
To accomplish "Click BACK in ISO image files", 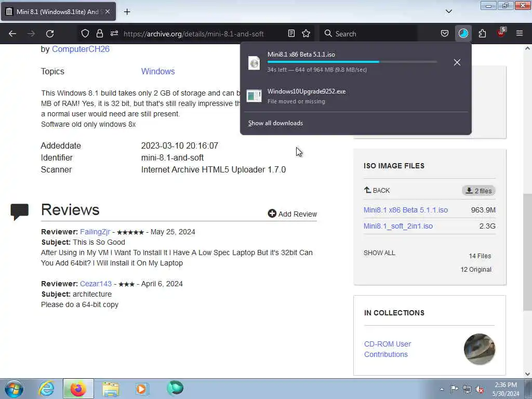I will pyautogui.click(x=377, y=190).
